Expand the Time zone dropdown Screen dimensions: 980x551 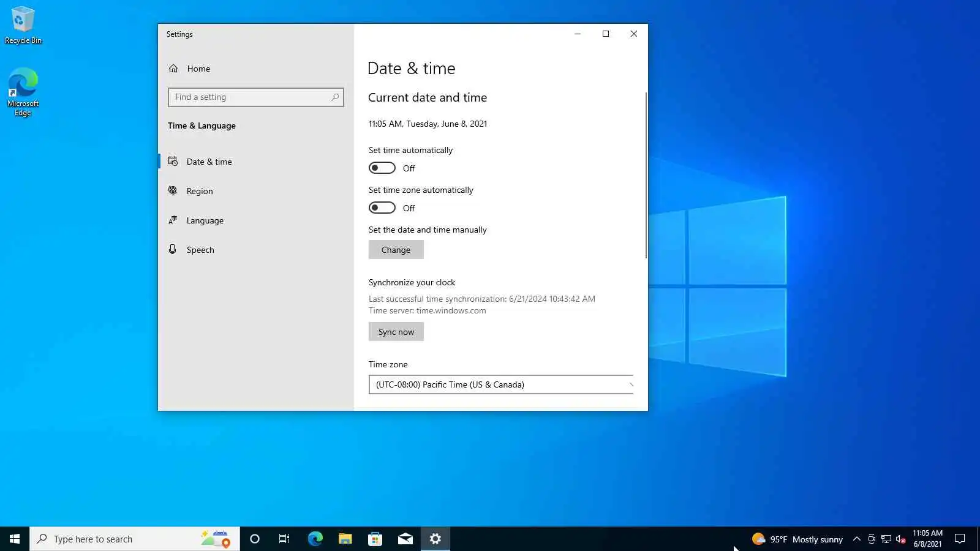click(501, 384)
